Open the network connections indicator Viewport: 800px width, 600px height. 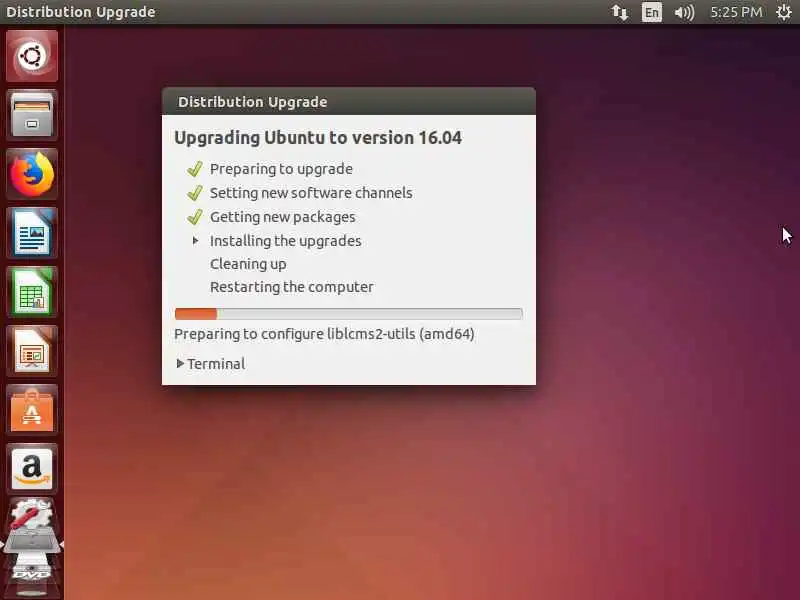pos(620,12)
